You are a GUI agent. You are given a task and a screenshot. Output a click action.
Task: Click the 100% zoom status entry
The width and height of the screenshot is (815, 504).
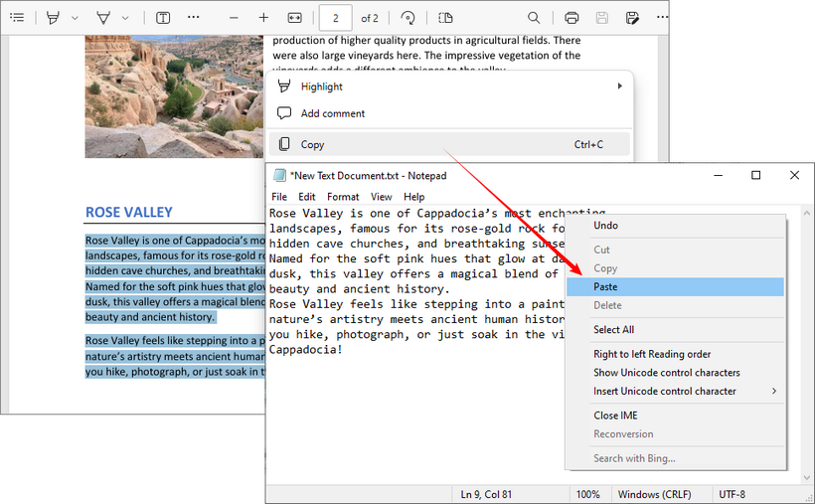pyautogui.click(x=587, y=495)
